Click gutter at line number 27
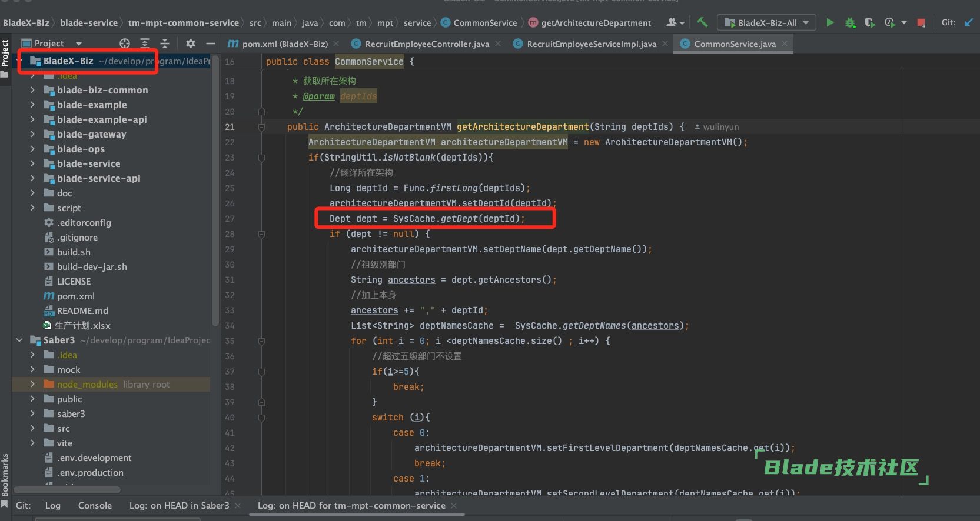 230,219
